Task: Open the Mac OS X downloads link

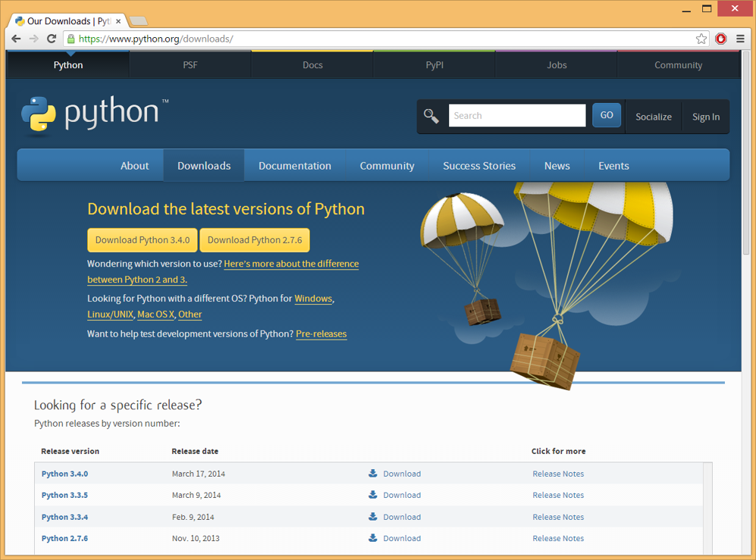Action: (155, 314)
